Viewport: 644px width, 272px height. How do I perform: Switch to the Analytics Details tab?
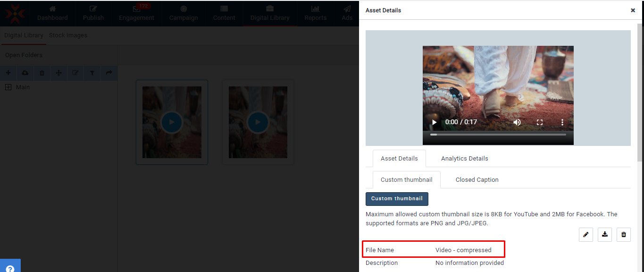[x=464, y=159]
